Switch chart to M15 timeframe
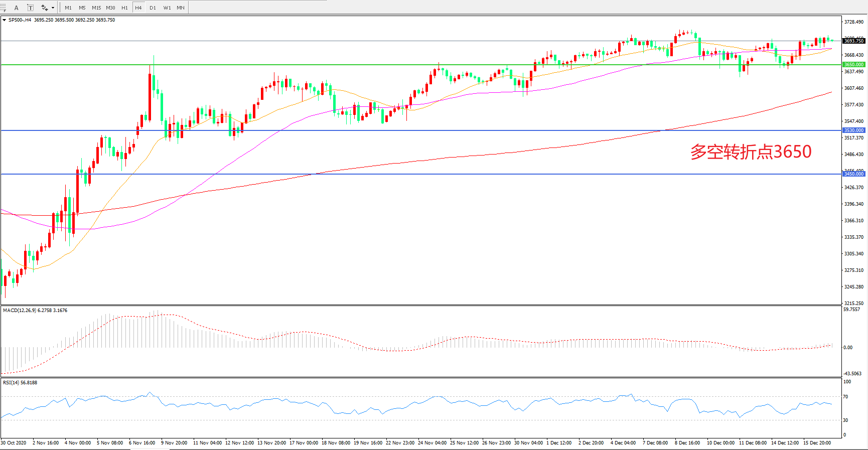Viewport: 868px width, 450px height. (x=96, y=8)
